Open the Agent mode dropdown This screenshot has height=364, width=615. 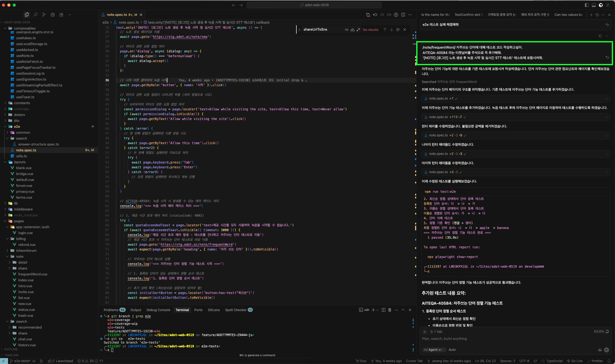point(434,350)
